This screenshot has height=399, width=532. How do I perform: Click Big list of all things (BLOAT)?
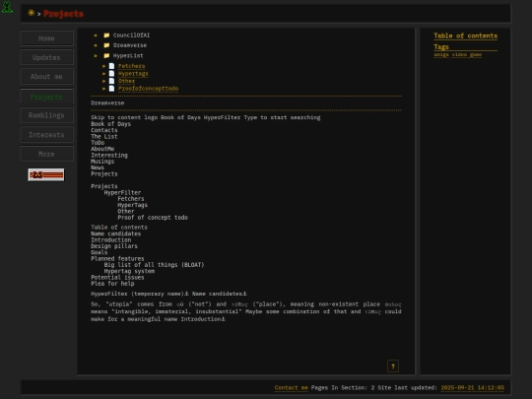(x=154, y=265)
